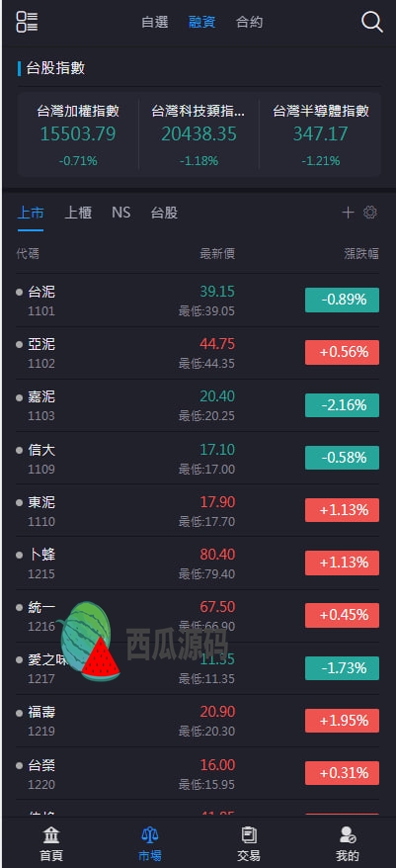This screenshot has height=868, width=396.
Task: Open the search magnifier icon
Action: 371,22
